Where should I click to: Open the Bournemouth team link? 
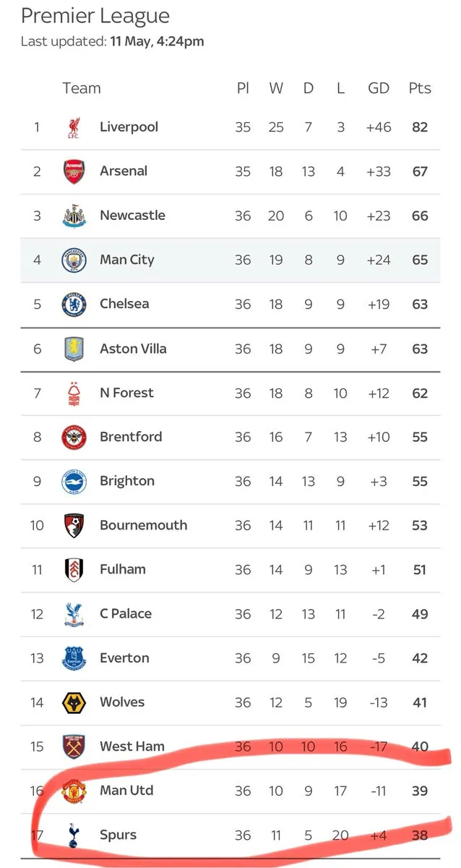(143, 525)
